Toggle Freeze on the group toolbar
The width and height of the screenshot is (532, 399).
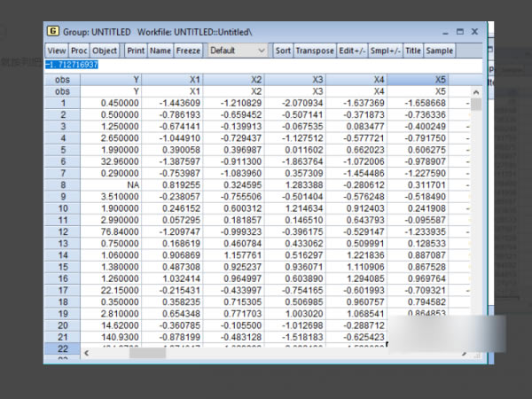[x=187, y=51]
